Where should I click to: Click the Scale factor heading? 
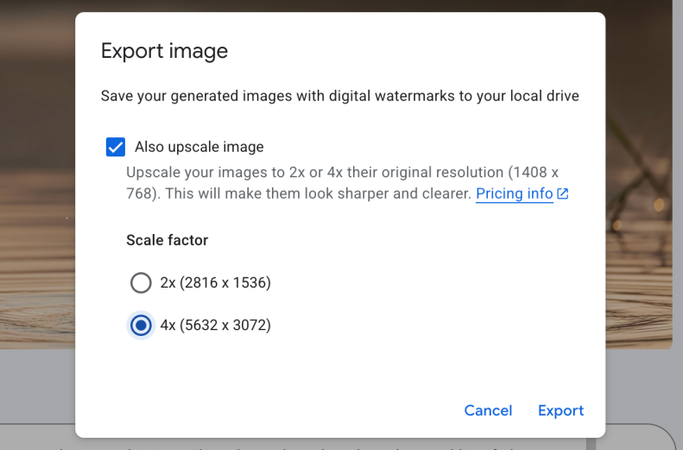(x=167, y=240)
